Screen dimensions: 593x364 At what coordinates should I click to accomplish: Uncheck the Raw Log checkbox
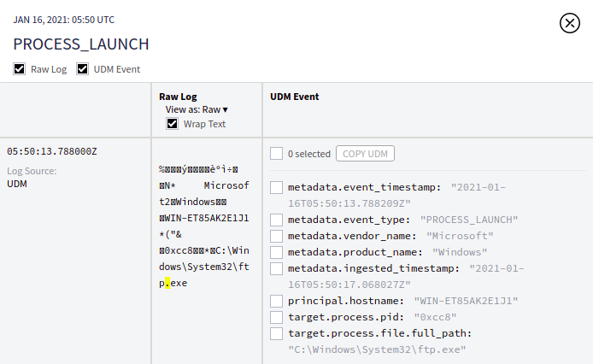coord(20,69)
